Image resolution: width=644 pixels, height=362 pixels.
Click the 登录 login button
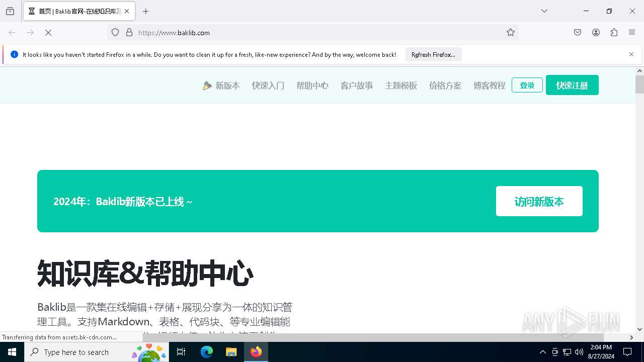527,85
